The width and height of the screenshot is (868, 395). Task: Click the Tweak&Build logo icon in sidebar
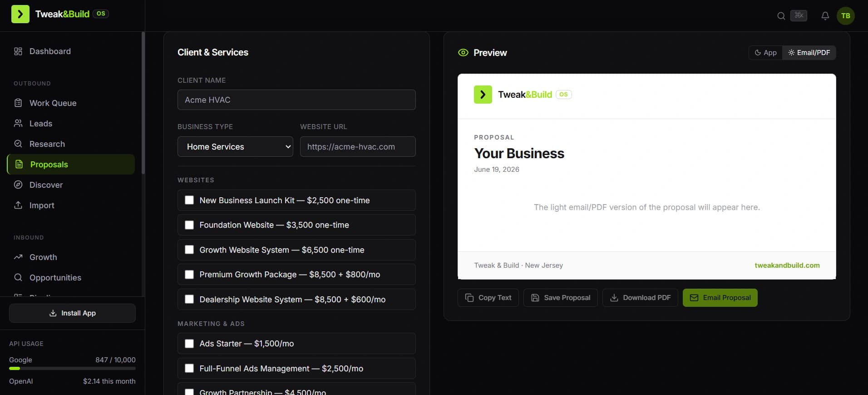(20, 14)
